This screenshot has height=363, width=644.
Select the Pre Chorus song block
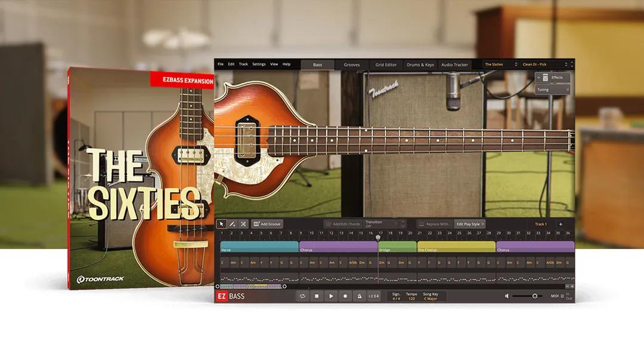456,247
